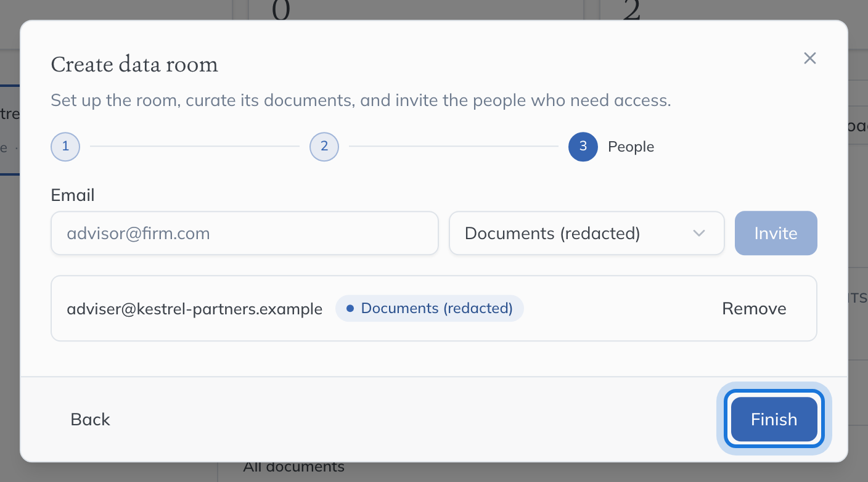Image resolution: width=868 pixels, height=482 pixels.
Task: Open the Documents (redacted) access dropdown
Action: coord(586,233)
